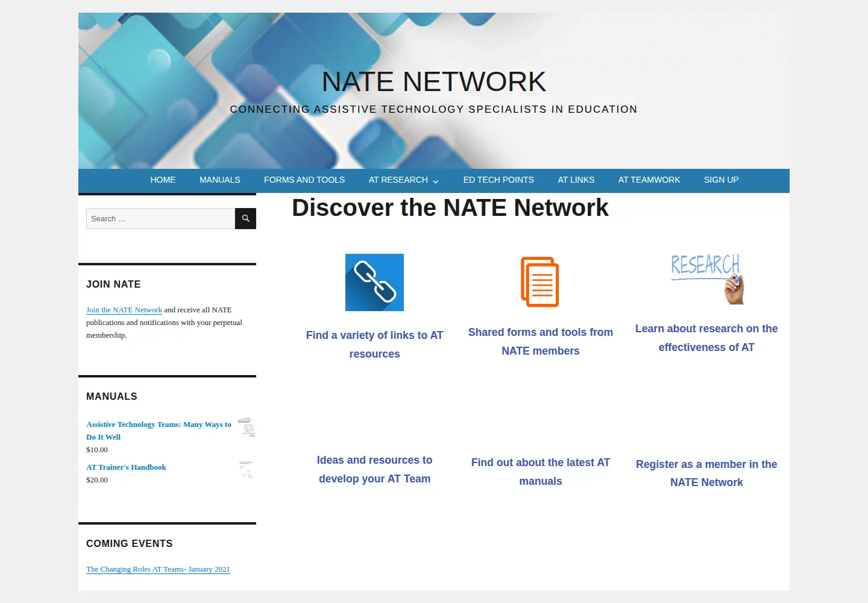Open the AT Links menu item
Image resolution: width=868 pixels, height=603 pixels.
tap(576, 180)
